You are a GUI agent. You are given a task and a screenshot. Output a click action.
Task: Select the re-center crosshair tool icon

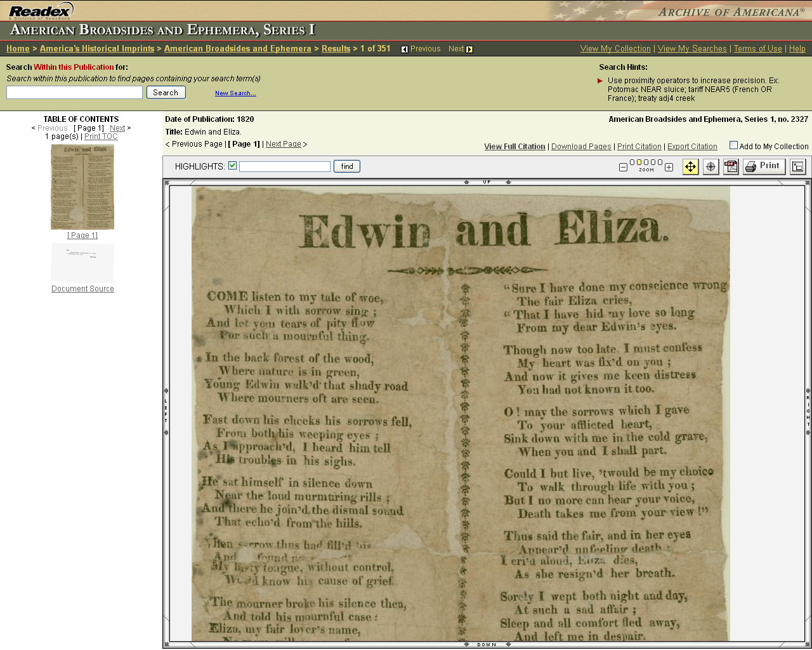(x=710, y=166)
